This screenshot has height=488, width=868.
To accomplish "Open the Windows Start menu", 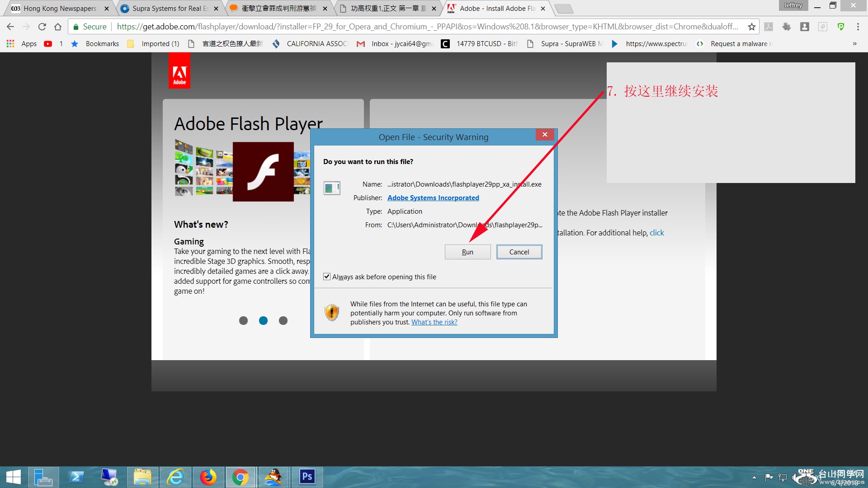I will [14, 477].
